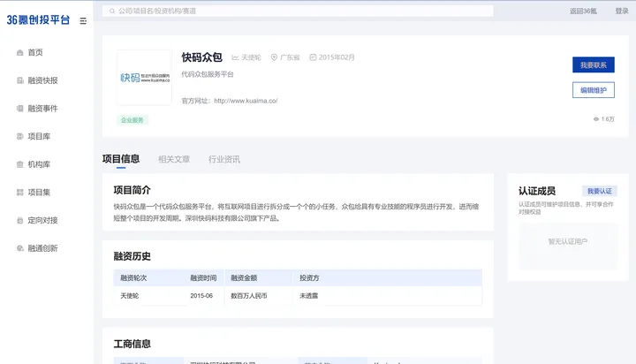Click the 广东省 location pin icon

274,57
